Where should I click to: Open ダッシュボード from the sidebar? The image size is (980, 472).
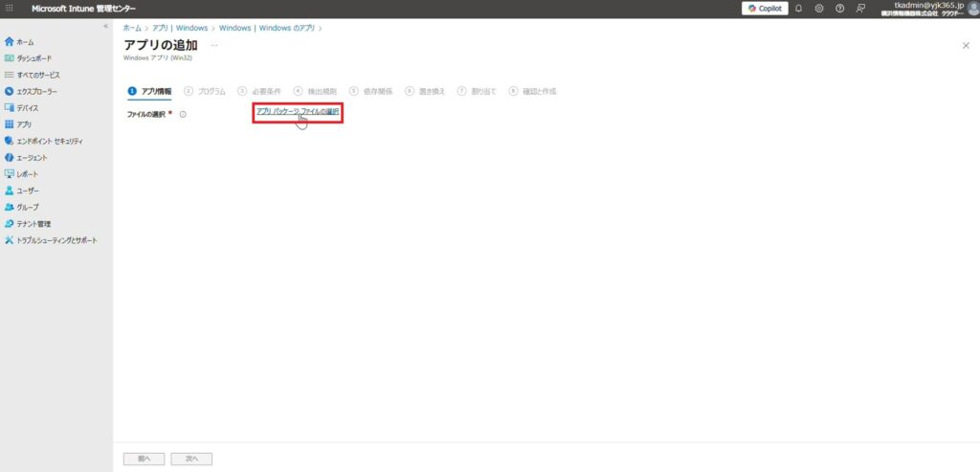[x=34, y=58]
